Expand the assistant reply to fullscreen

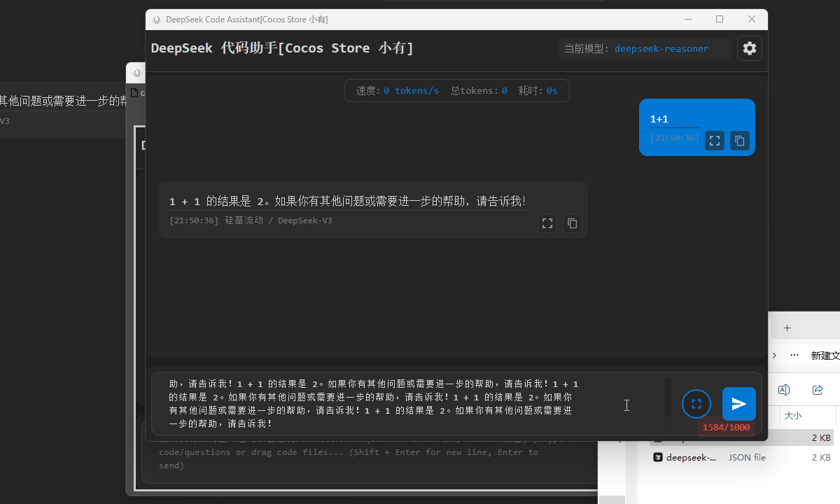[547, 223]
